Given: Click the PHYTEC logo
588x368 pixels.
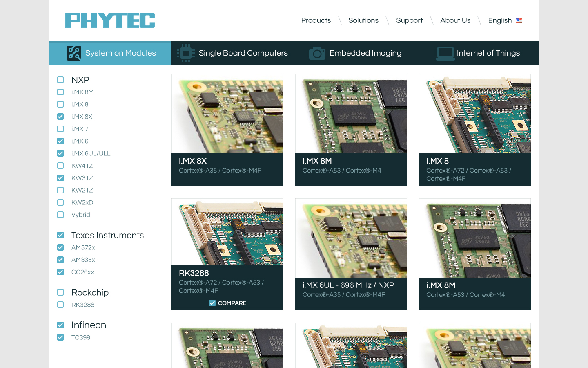Looking at the screenshot, I should pos(110,20).
